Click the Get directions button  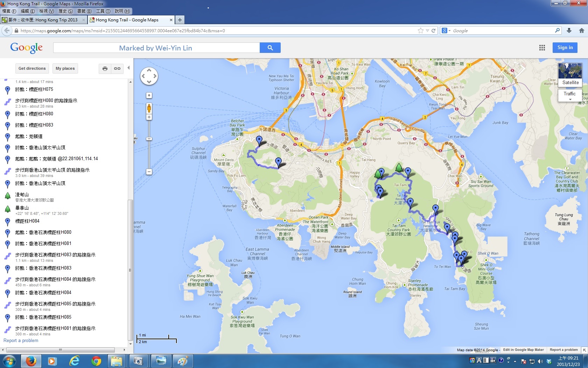(x=32, y=69)
